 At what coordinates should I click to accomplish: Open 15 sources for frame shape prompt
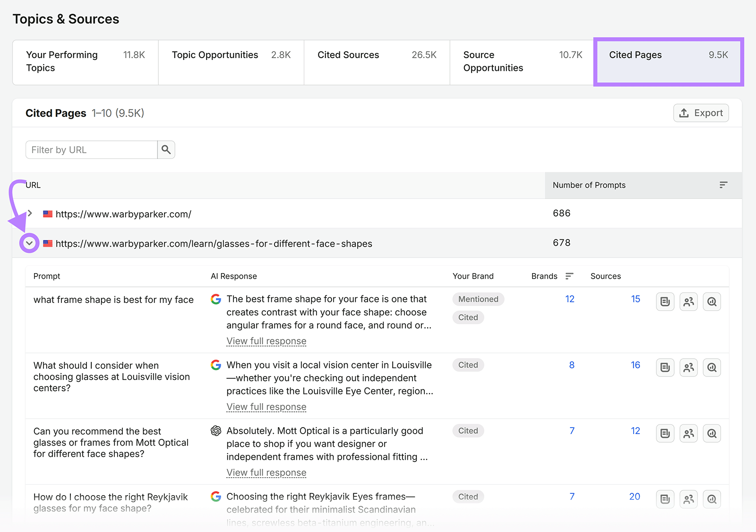point(636,299)
